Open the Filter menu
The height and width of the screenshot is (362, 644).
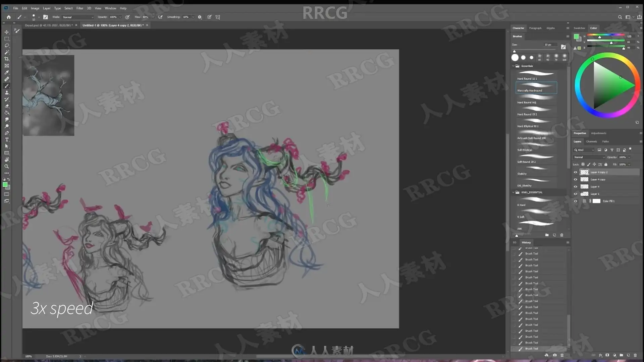click(x=79, y=8)
